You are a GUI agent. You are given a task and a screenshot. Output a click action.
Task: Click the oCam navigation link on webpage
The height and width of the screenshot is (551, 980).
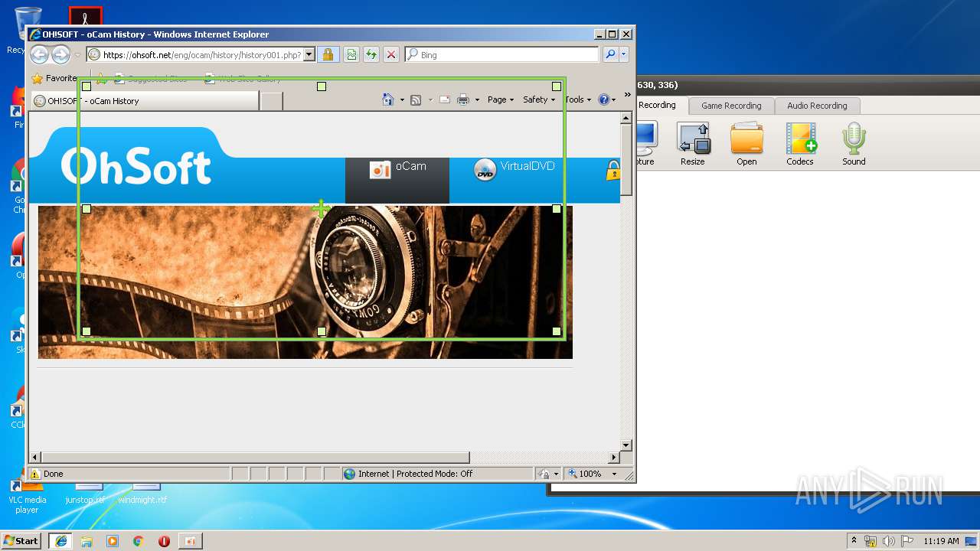[x=397, y=181]
